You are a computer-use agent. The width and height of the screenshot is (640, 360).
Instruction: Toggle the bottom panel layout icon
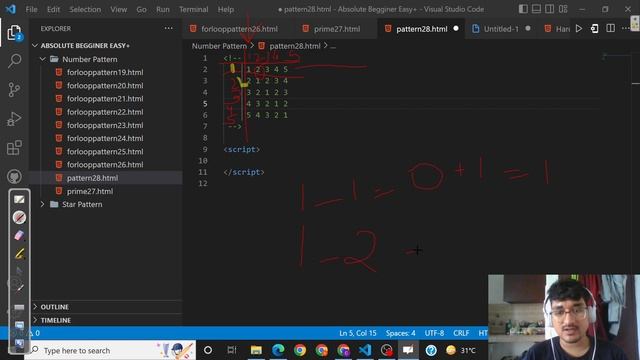[x=536, y=9]
